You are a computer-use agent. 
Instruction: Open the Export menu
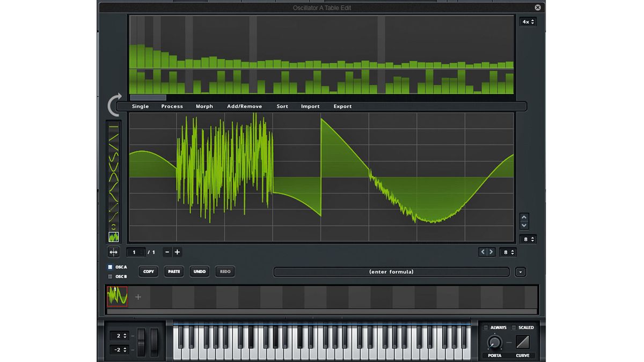(343, 106)
